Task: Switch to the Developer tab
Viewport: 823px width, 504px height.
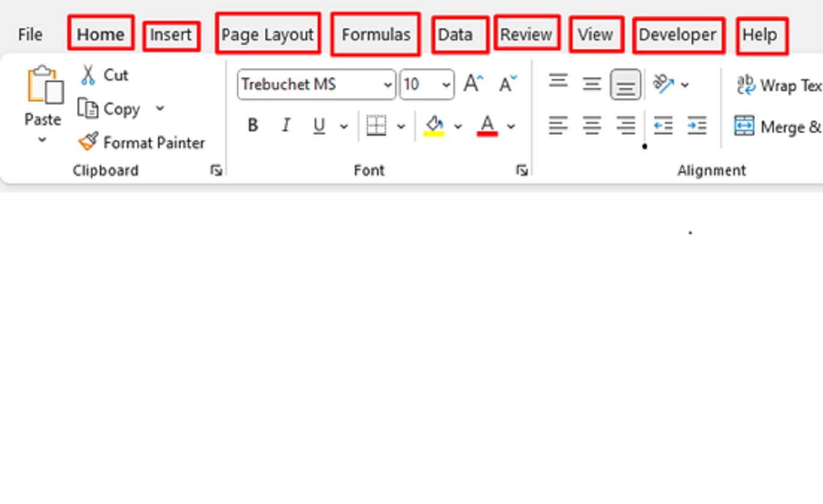Action: (678, 35)
